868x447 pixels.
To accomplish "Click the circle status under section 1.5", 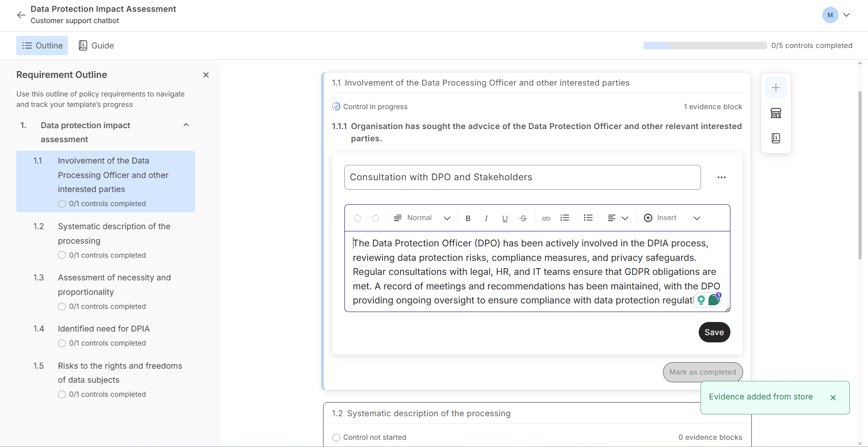I will coord(62,394).
